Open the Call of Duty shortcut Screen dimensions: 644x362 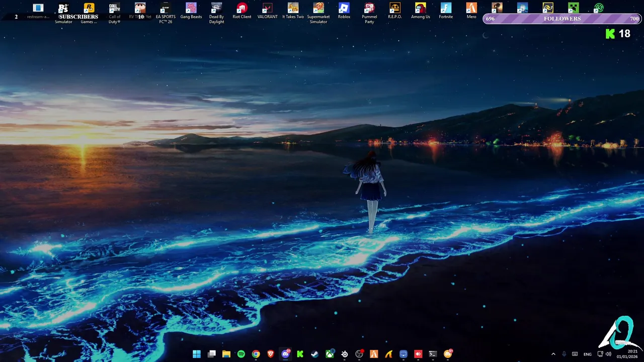pos(115,13)
